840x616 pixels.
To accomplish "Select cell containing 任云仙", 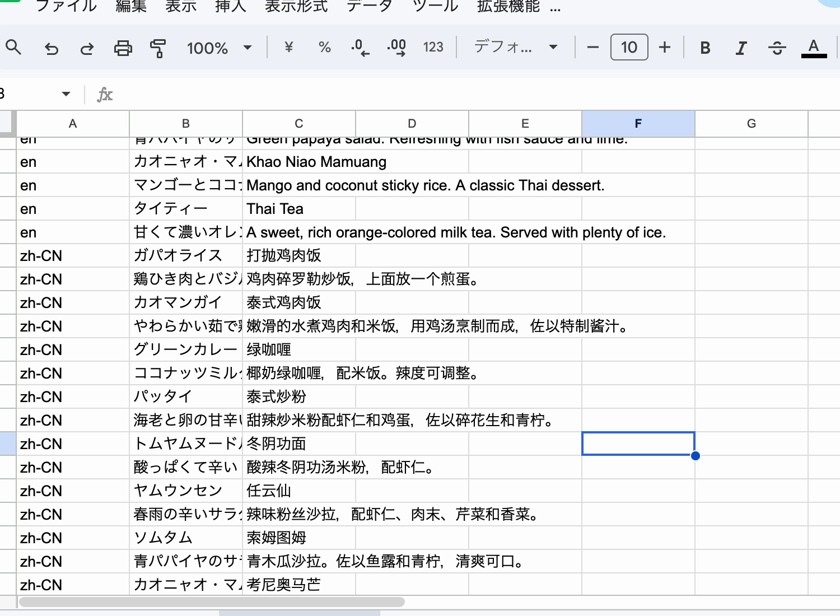I will click(x=299, y=491).
